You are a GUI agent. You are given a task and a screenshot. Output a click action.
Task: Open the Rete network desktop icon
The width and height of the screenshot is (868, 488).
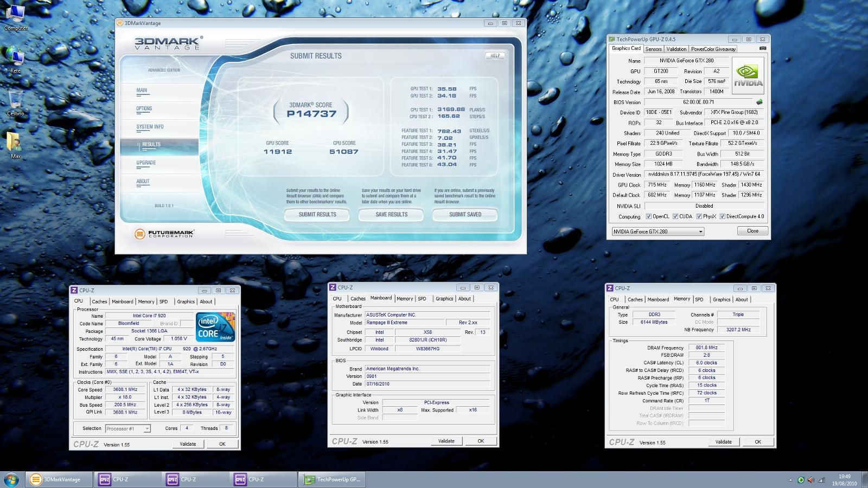tap(15, 60)
